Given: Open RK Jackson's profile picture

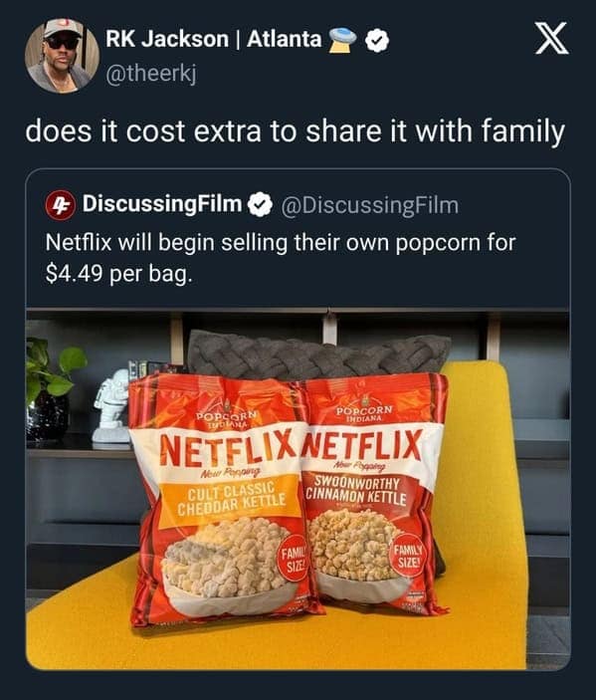Looking at the screenshot, I should click(x=62, y=56).
